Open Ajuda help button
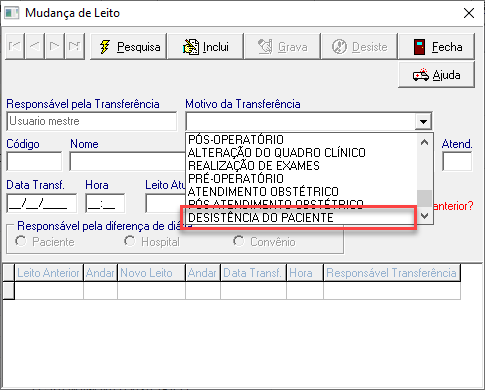 click(436, 75)
